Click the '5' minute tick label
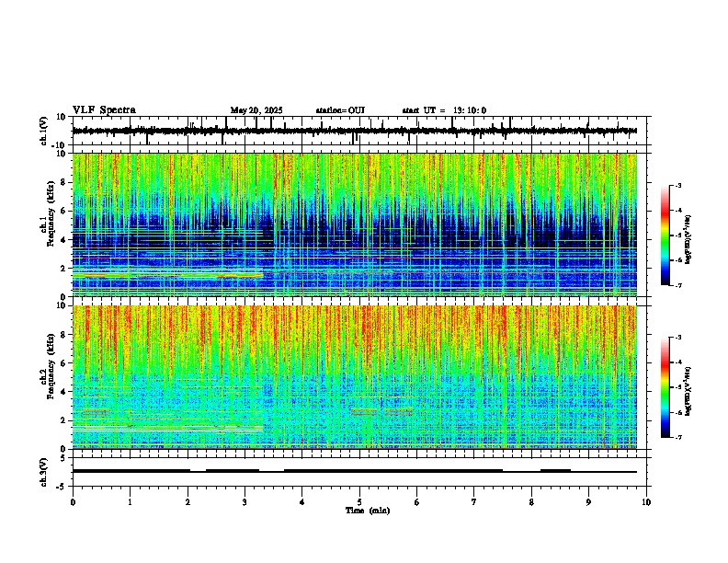Screen dimensions: 728x563 click(x=359, y=502)
